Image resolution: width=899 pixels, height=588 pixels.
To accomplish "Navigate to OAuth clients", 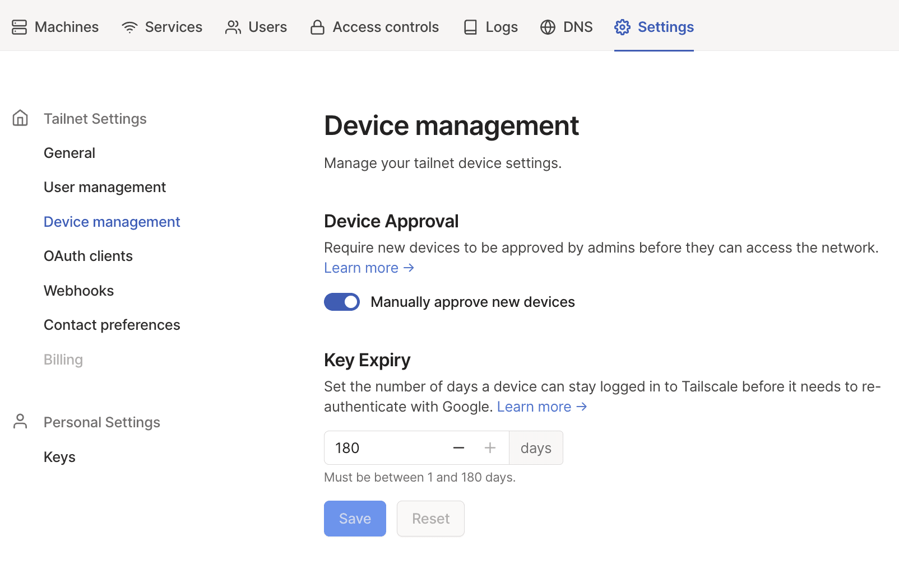I will click(88, 256).
